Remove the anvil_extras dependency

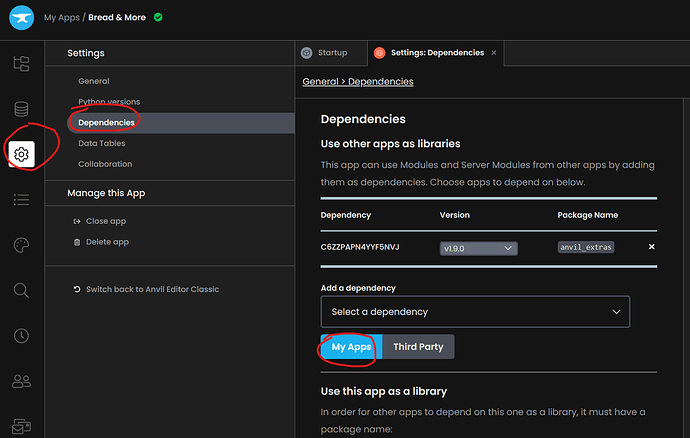pos(652,247)
